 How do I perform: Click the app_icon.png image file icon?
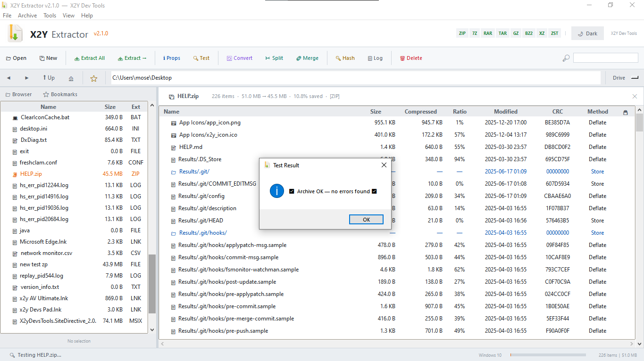pyautogui.click(x=174, y=123)
